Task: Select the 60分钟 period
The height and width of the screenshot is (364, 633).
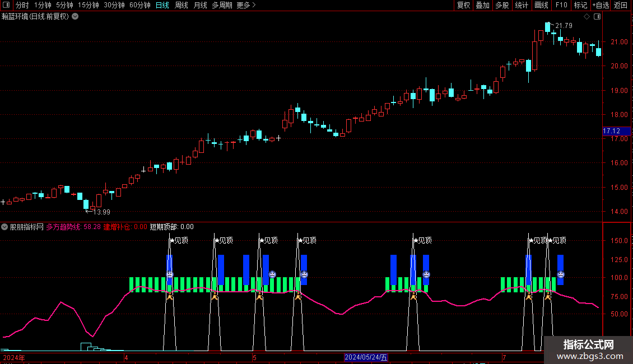Action: tap(140, 5)
